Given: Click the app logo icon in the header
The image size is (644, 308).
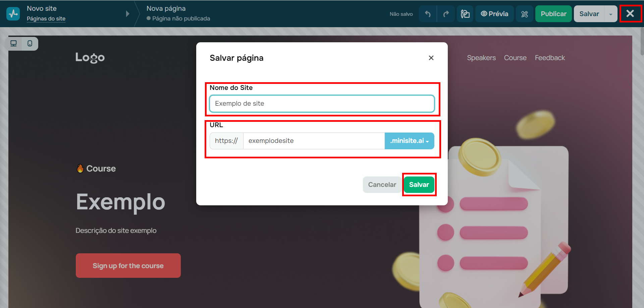Looking at the screenshot, I should [x=13, y=14].
